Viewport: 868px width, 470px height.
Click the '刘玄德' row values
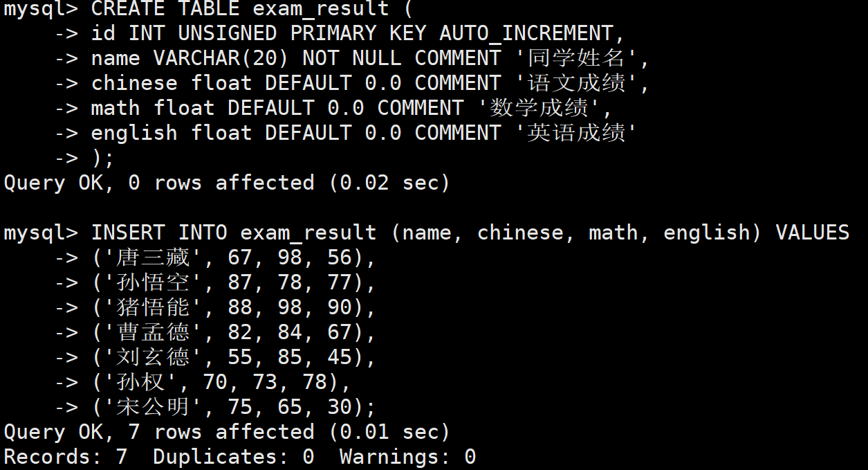pos(234,357)
